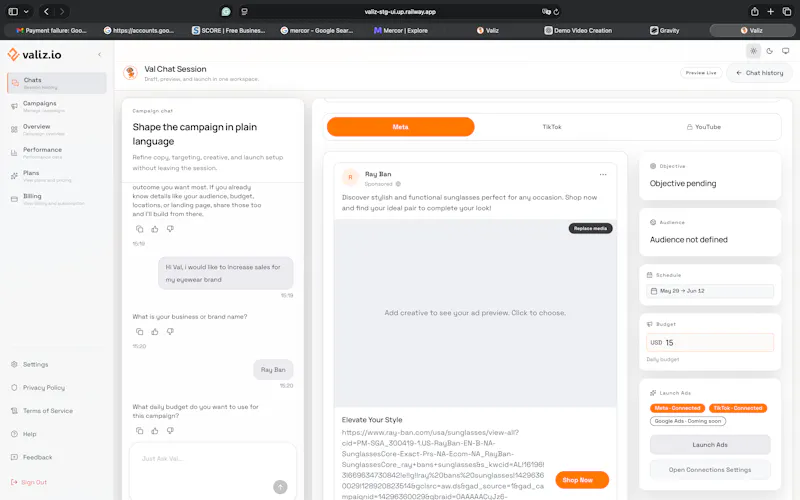Viewport: 800px width, 500px height.
Task: Edit the USD daily budget field
Action: (710, 342)
